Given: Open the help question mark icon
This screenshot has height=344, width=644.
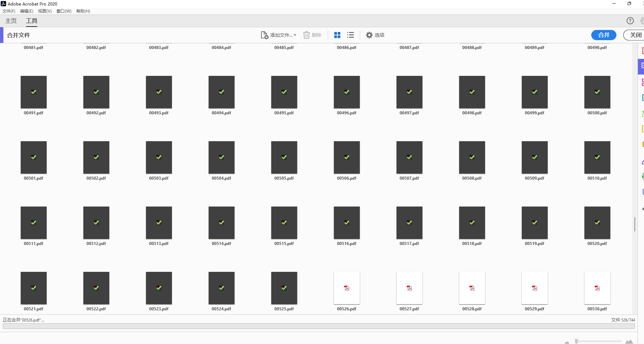Looking at the screenshot, I should coord(630,21).
